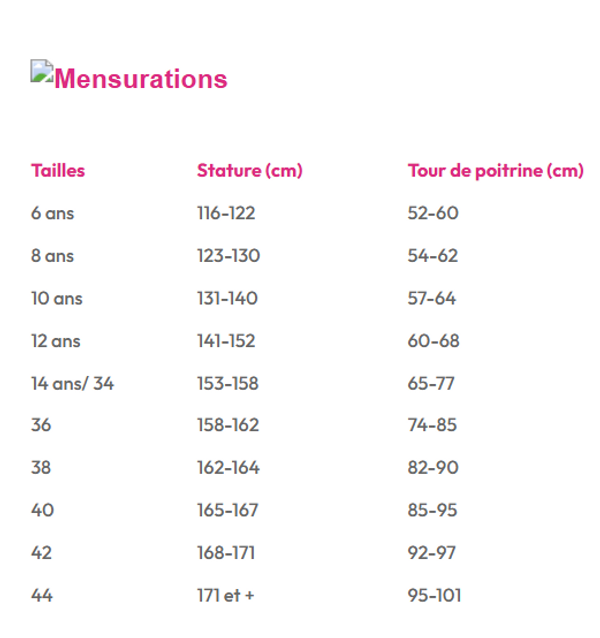Click the size 36 cell
The image size is (600, 638).
pos(41,425)
